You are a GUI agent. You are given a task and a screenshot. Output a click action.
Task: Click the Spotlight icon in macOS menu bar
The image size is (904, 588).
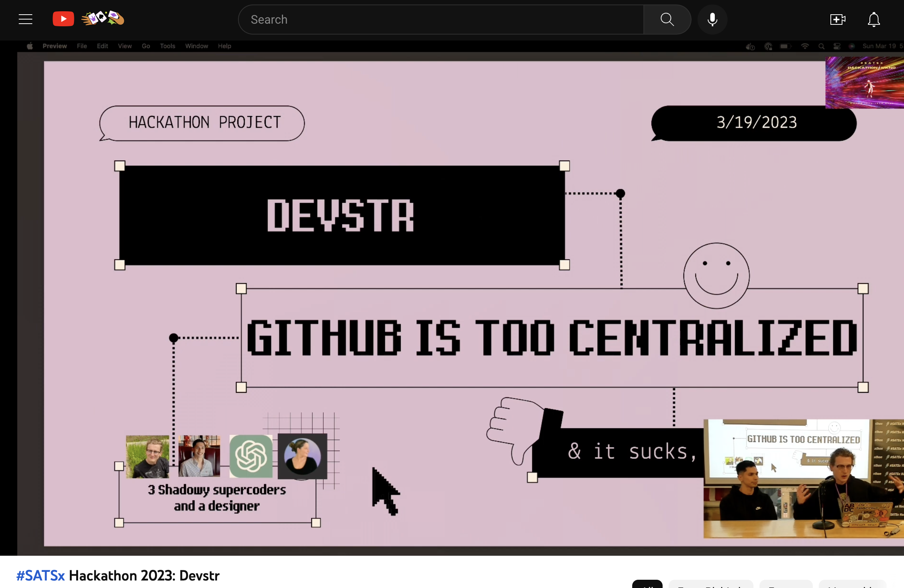coord(821,46)
